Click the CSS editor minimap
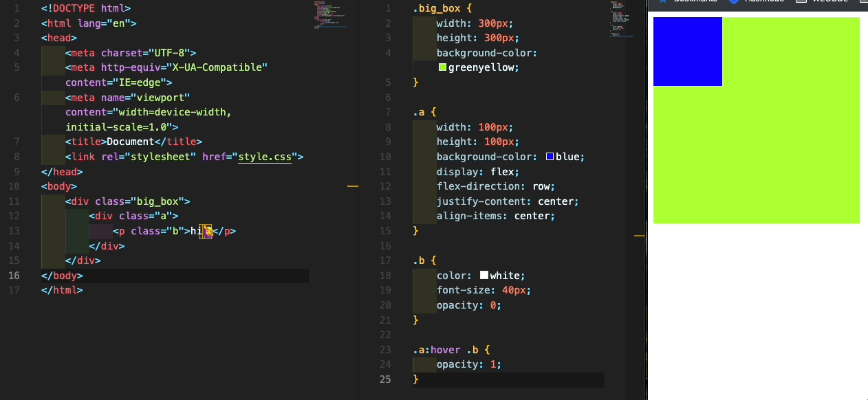The image size is (868, 400). click(x=622, y=19)
